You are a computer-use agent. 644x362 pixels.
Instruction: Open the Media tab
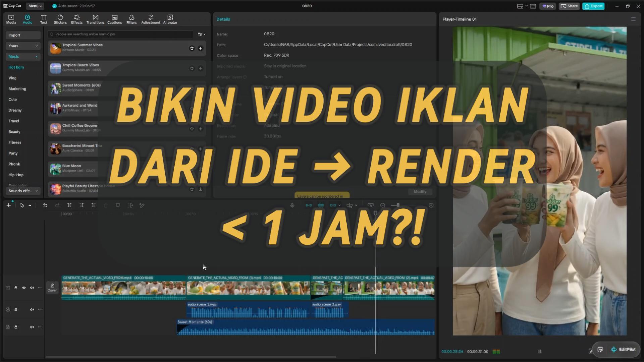tap(11, 19)
